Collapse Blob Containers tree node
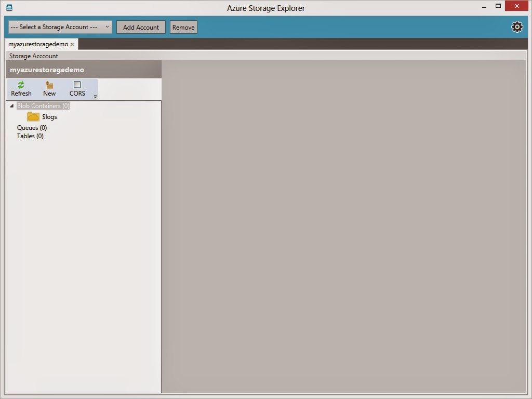 tap(12, 106)
